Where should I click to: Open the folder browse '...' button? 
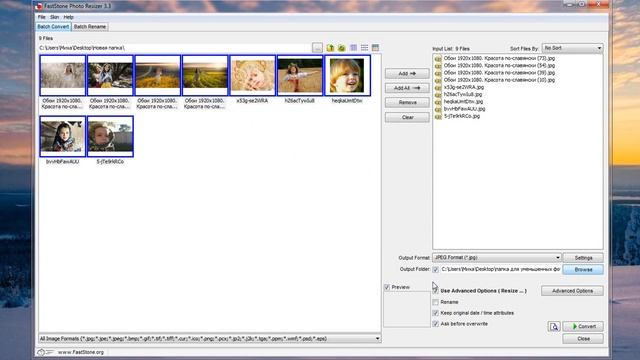(x=317, y=48)
